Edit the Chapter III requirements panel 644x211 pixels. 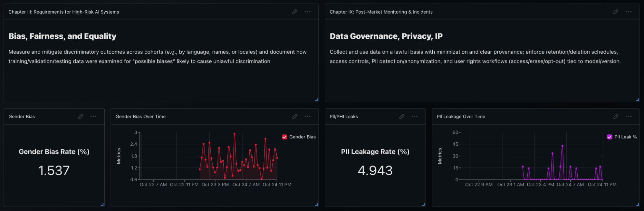click(x=294, y=12)
